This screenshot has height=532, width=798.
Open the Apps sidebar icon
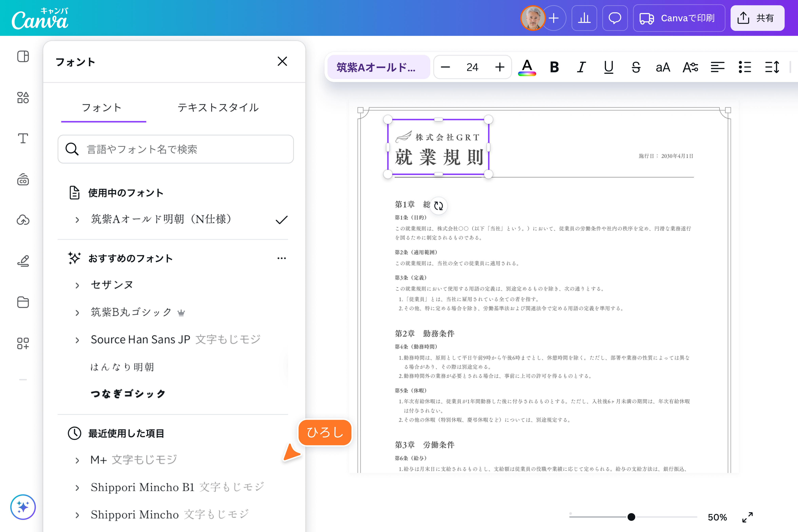(23, 343)
